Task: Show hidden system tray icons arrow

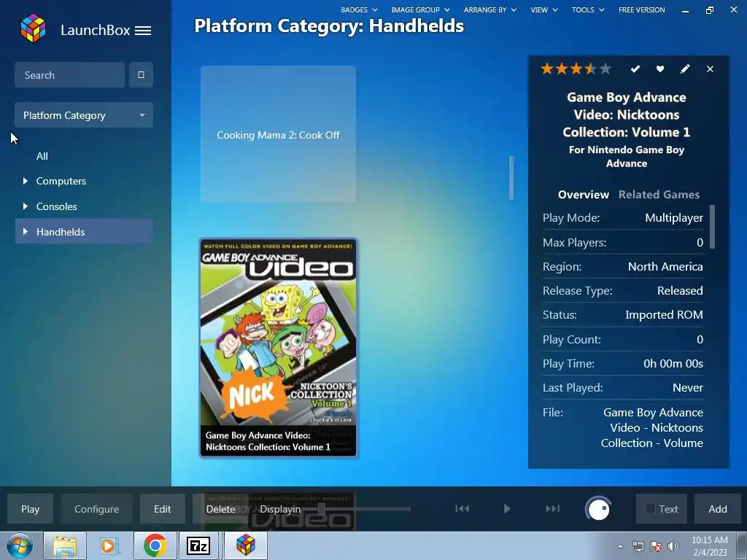Action: pyautogui.click(x=620, y=547)
